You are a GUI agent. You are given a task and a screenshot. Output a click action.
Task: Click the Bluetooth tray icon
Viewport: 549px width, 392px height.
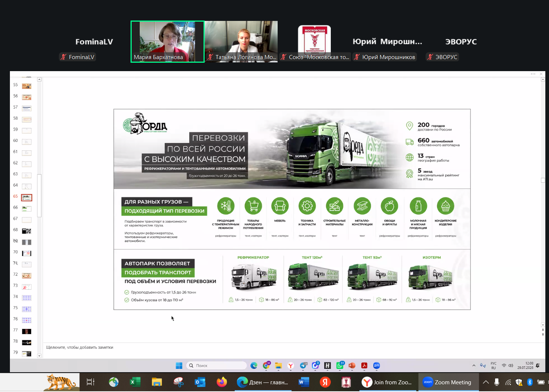[x=530, y=382]
